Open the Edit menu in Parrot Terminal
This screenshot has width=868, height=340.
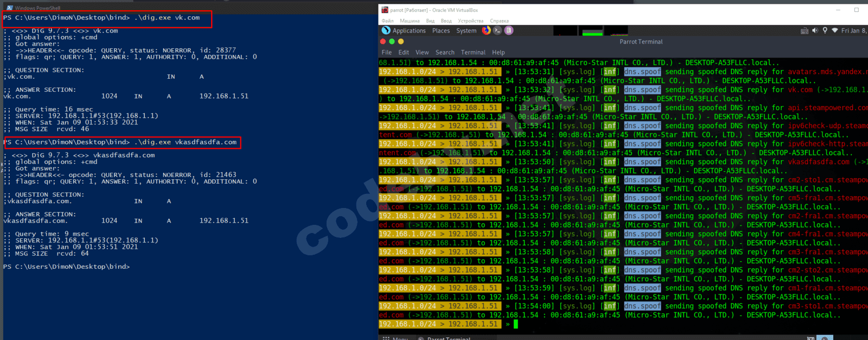point(404,53)
